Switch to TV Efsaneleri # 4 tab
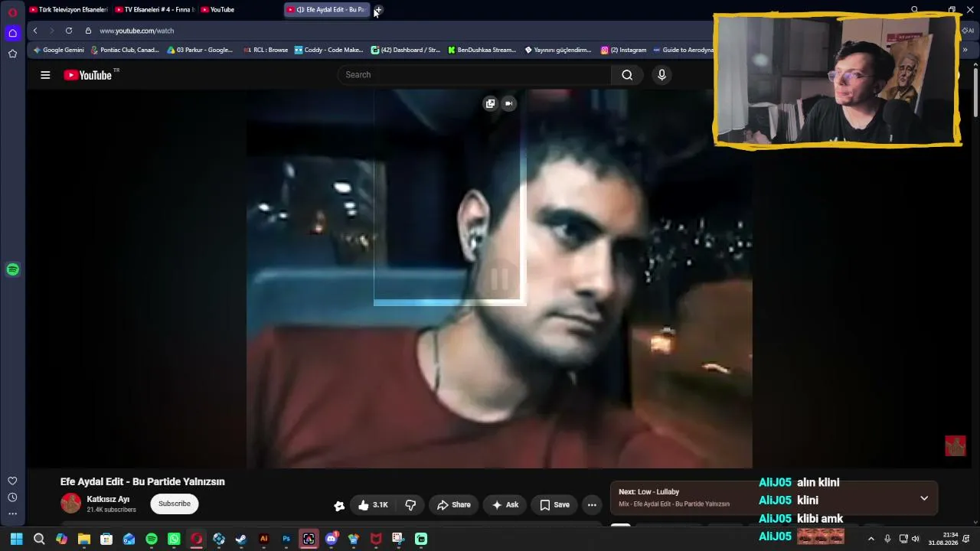This screenshot has height=551, width=980. click(x=154, y=10)
